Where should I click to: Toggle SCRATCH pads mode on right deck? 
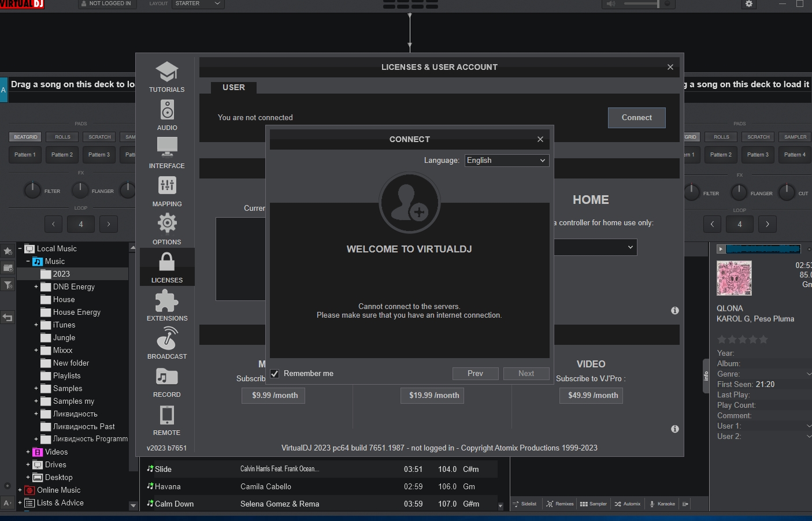point(758,137)
